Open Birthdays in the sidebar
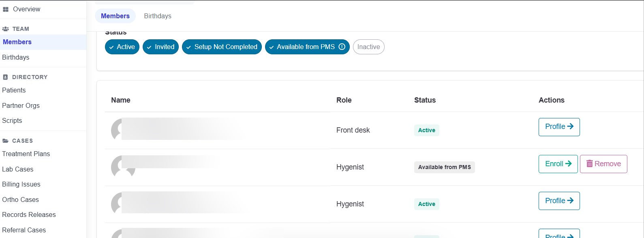 pyautogui.click(x=16, y=57)
